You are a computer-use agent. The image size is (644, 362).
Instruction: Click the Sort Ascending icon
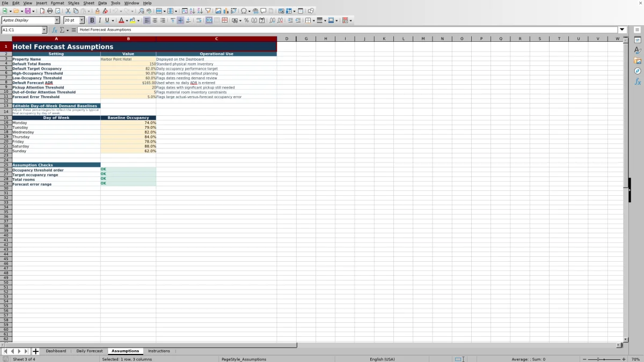tap(192, 11)
